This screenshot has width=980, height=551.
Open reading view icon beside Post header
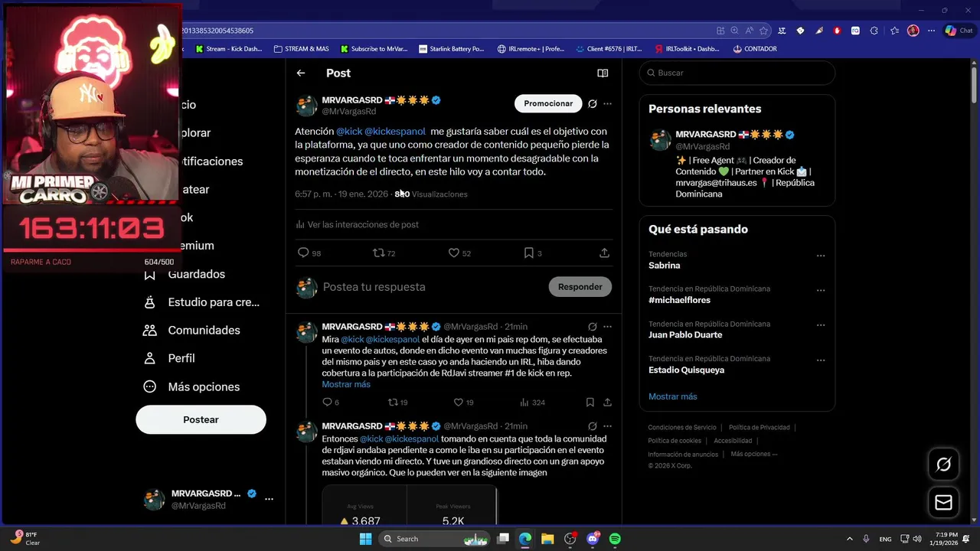[603, 73]
